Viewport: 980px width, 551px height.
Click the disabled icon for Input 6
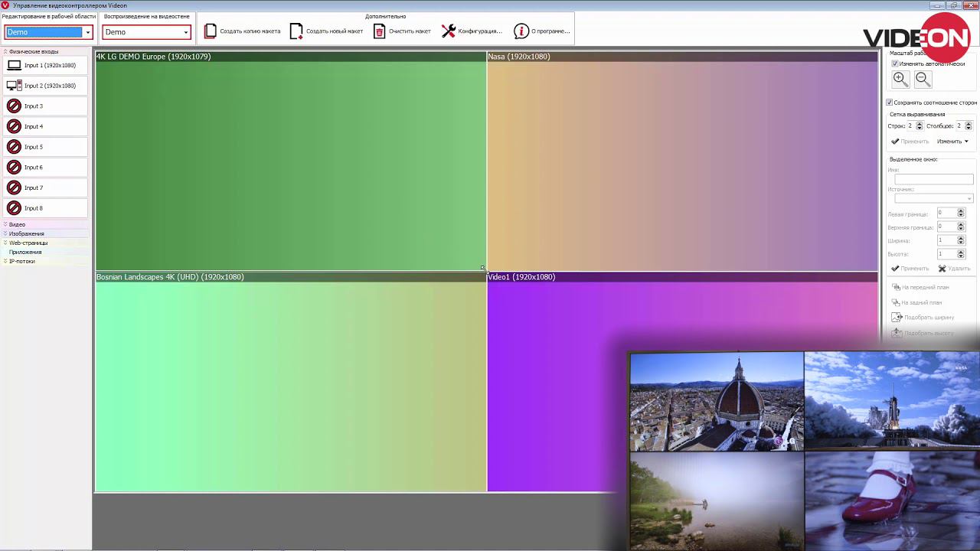pyautogui.click(x=14, y=167)
